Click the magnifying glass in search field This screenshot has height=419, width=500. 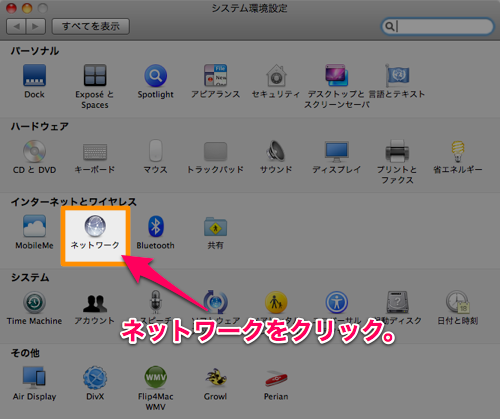pyautogui.click(x=389, y=26)
